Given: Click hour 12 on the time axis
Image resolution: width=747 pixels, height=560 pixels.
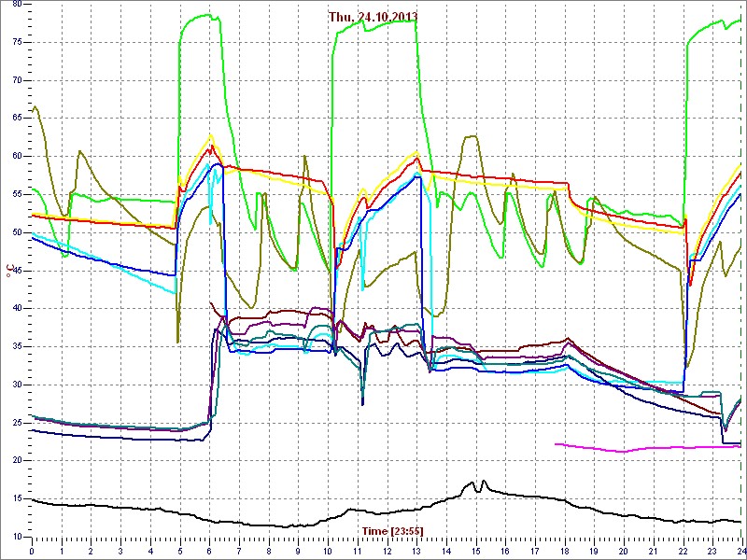Looking at the screenshot, I should 387,551.
